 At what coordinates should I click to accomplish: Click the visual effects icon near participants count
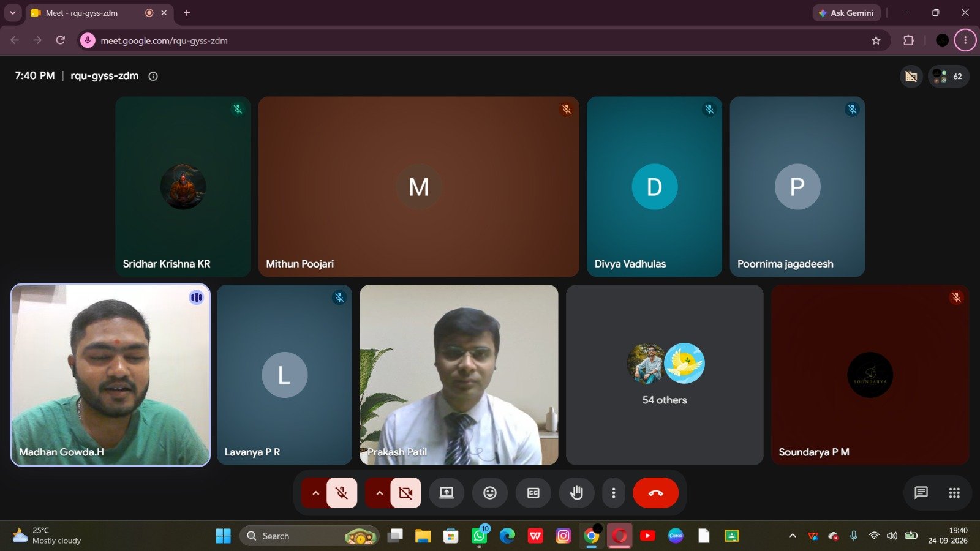point(911,77)
